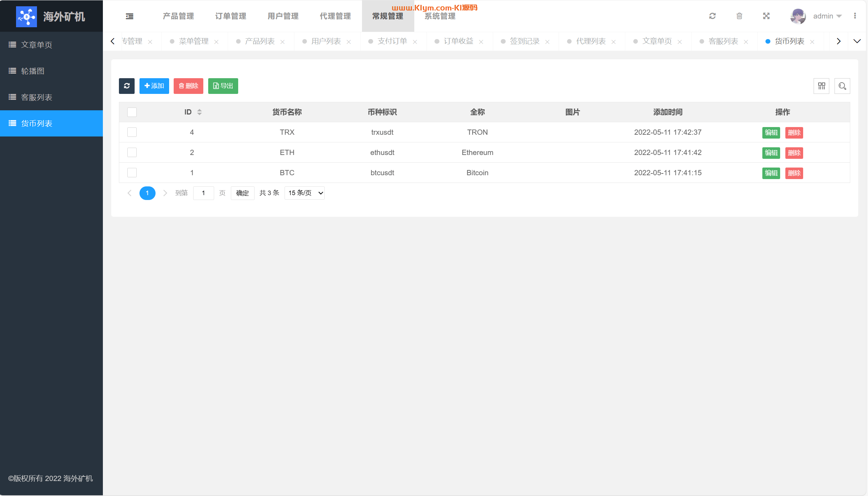Click the sidebar collapse menu icon
The image size is (868, 496).
click(129, 16)
